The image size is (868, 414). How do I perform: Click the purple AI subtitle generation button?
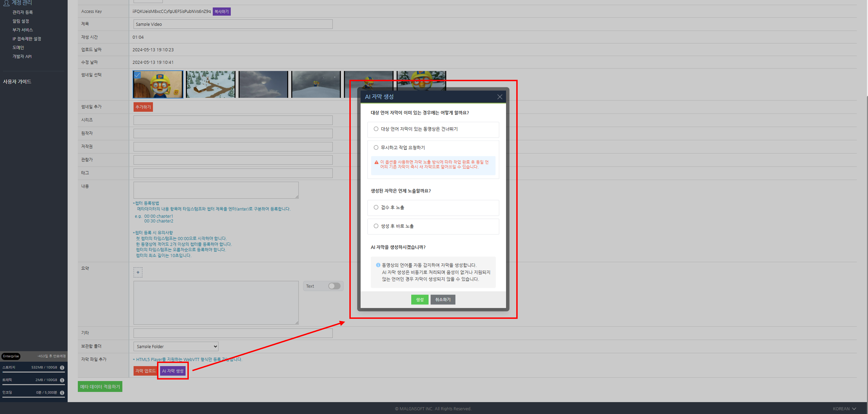pos(173,371)
